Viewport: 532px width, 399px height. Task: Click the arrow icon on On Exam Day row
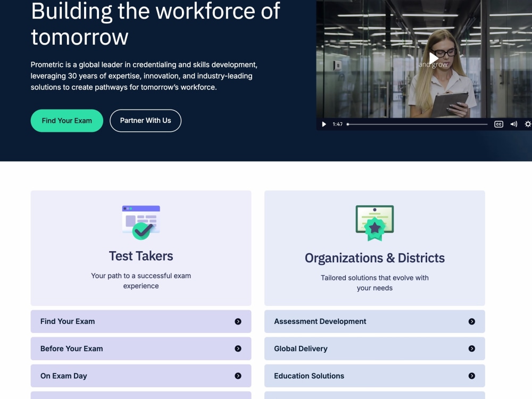point(238,376)
